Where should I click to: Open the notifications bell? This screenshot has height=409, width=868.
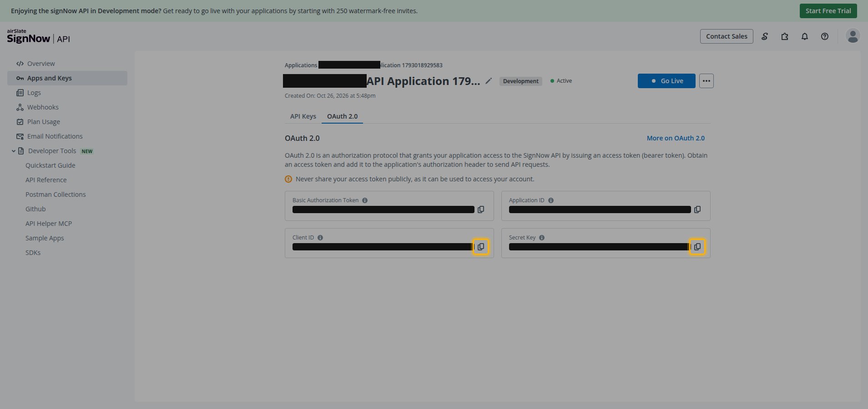[805, 36]
